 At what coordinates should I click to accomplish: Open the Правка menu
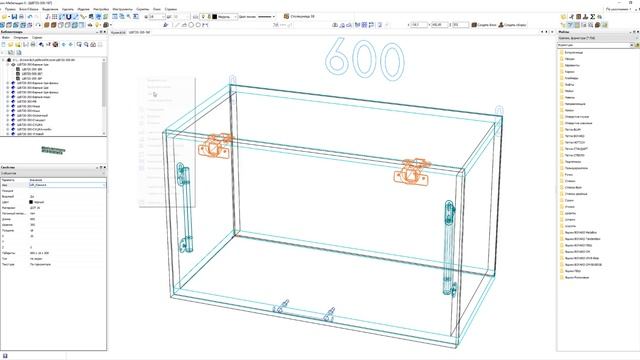(10, 9)
